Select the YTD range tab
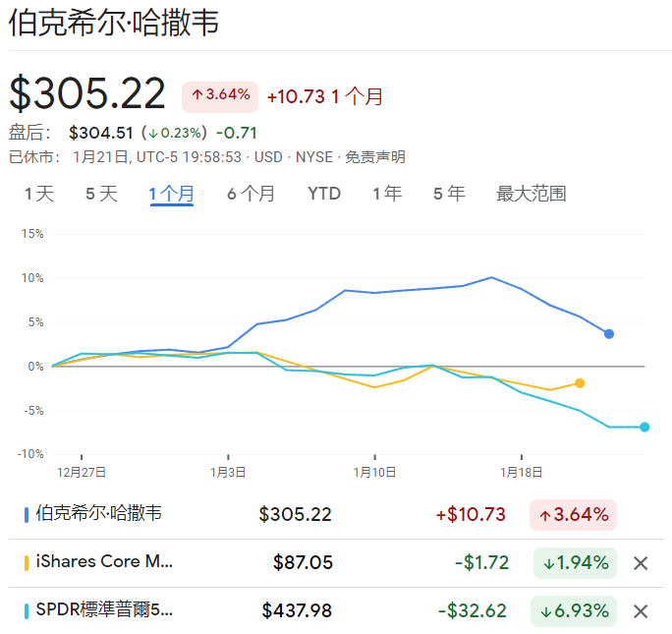This screenshot has height=634, width=672. point(324,194)
